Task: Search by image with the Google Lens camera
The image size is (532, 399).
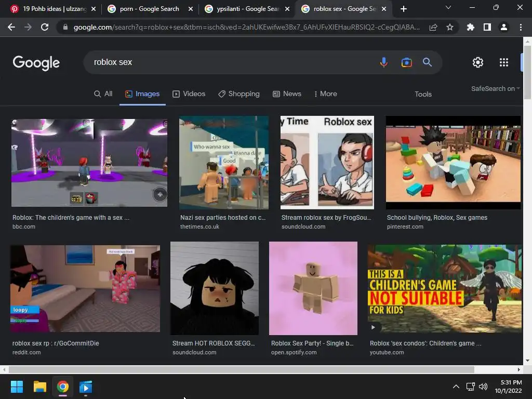Action: (406, 62)
